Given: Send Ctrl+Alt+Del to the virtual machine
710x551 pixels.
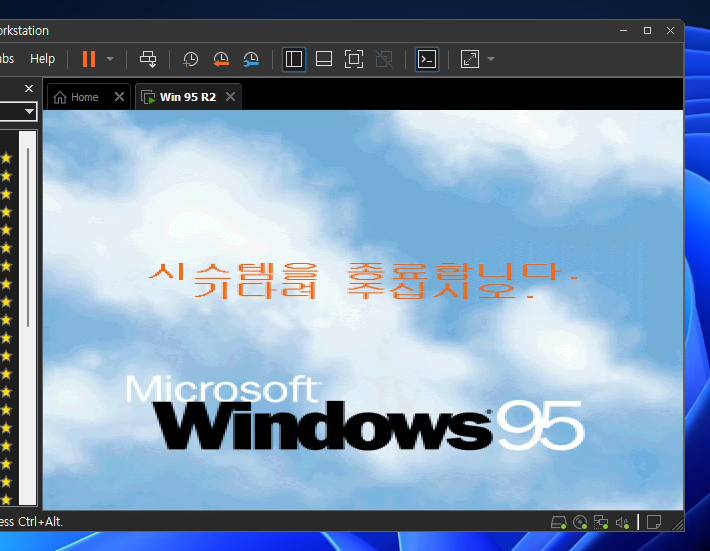Looking at the screenshot, I should [148, 59].
